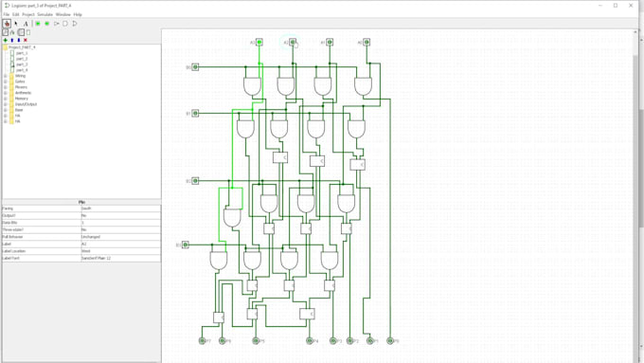Click the add circuit green plus icon
644x363 pixels.
point(6,40)
